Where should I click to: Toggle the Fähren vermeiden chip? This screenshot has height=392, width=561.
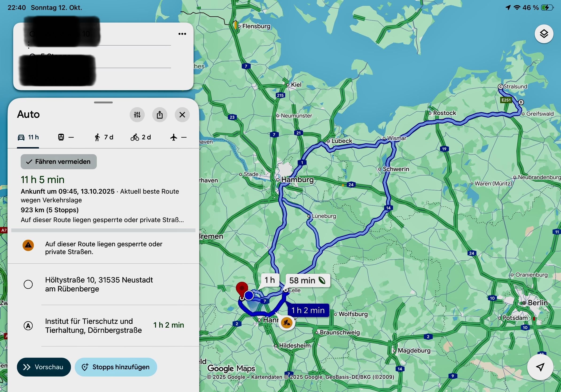pyautogui.click(x=59, y=161)
